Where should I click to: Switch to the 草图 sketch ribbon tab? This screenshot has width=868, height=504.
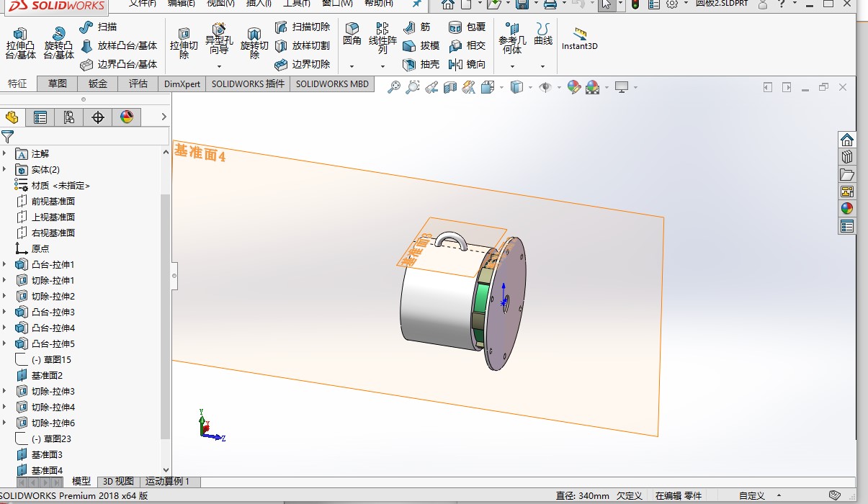pyautogui.click(x=58, y=84)
